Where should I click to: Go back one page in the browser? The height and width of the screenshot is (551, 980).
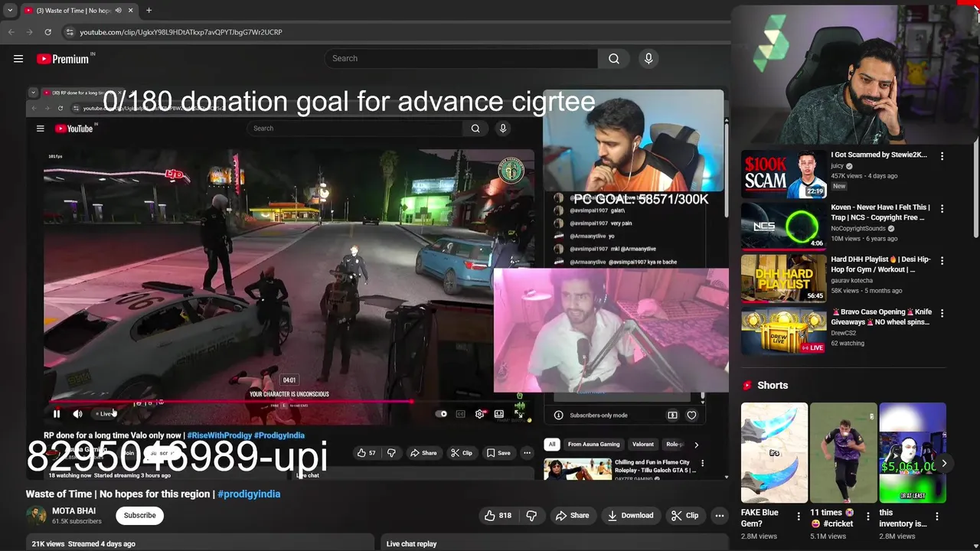click(x=11, y=32)
